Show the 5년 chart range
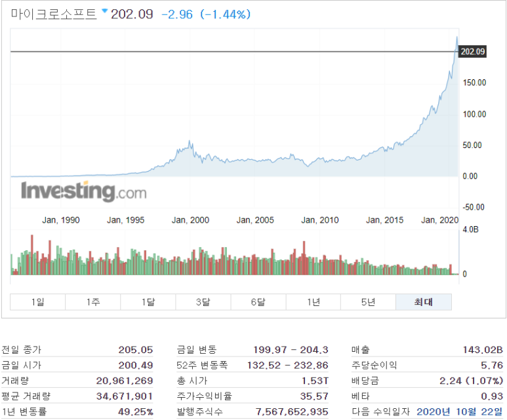This screenshot has height=420, width=507. point(369,302)
